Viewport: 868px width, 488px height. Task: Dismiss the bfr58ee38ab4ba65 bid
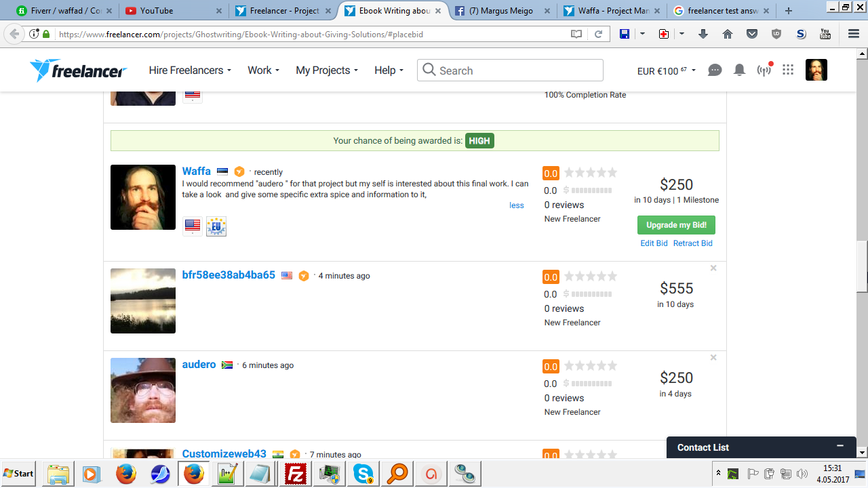click(713, 268)
